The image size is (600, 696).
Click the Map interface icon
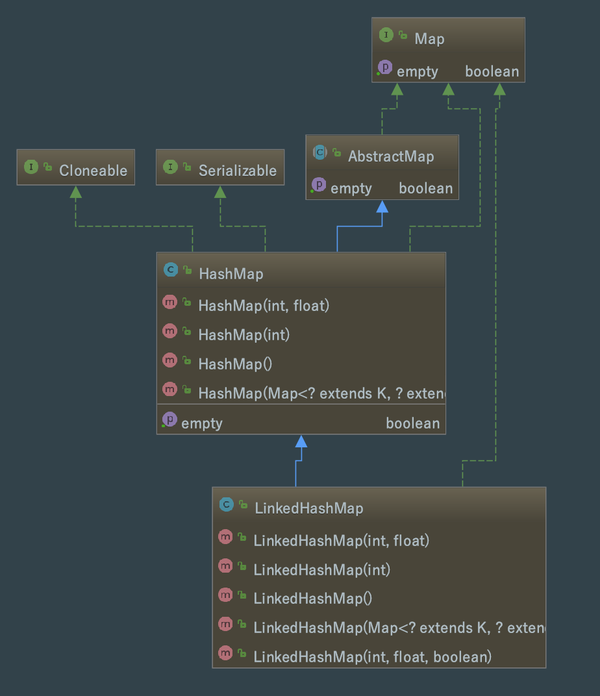point(386,35)
